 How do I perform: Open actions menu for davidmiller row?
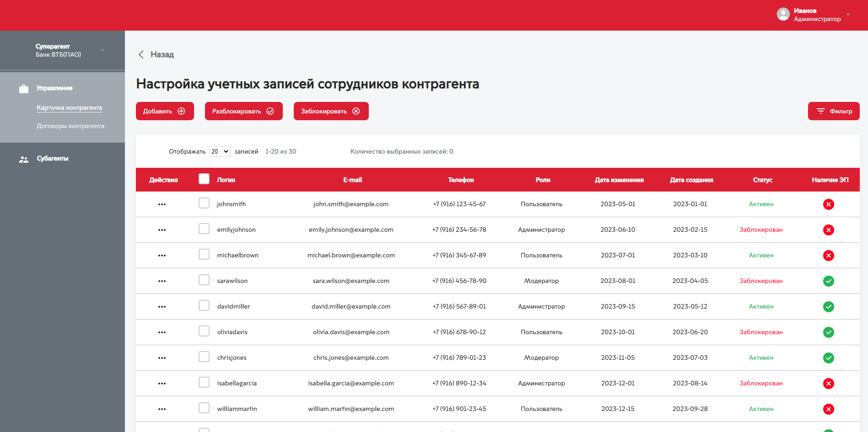pyautogui.click(x=162, y=307)
